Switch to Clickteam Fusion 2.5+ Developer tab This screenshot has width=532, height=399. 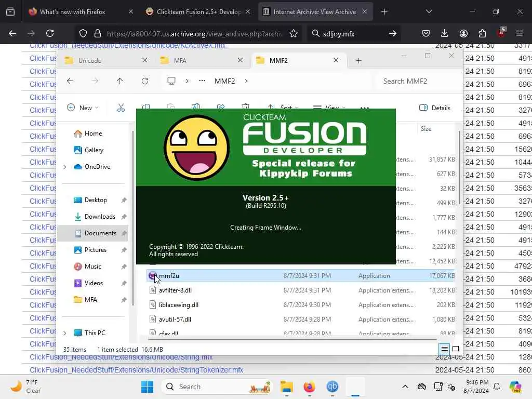click(x=198, y=12)
